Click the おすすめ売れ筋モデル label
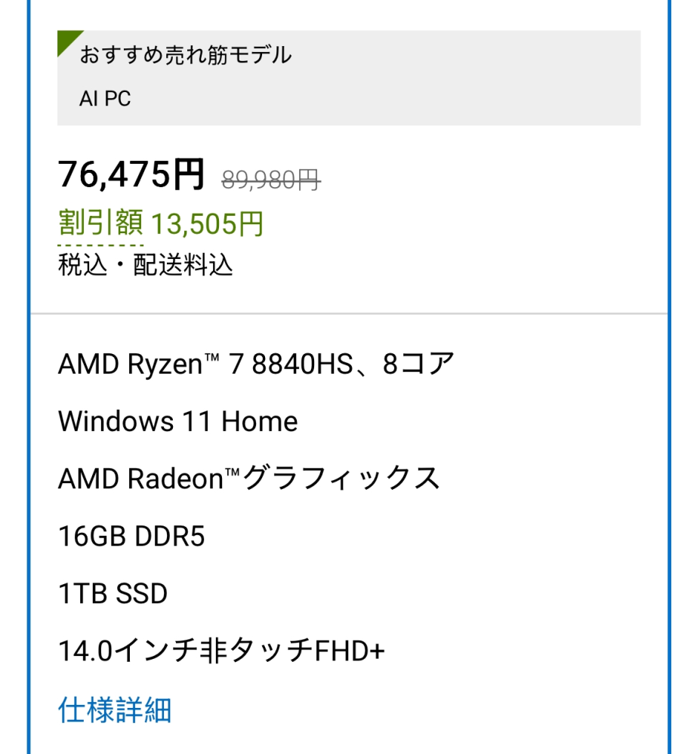The width and height of the screenshot is (700, 754). coord(186,55)
